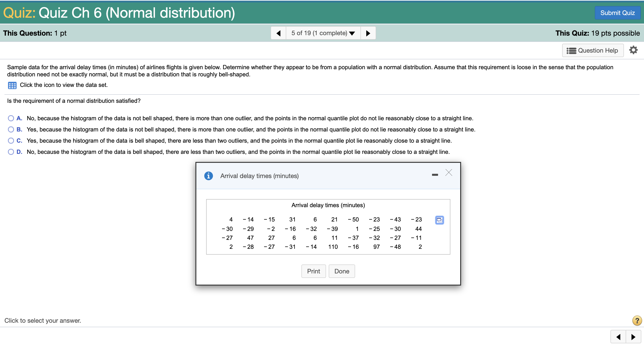Click the next question arrow
The image size is (644, 346).
coord(368,33)
